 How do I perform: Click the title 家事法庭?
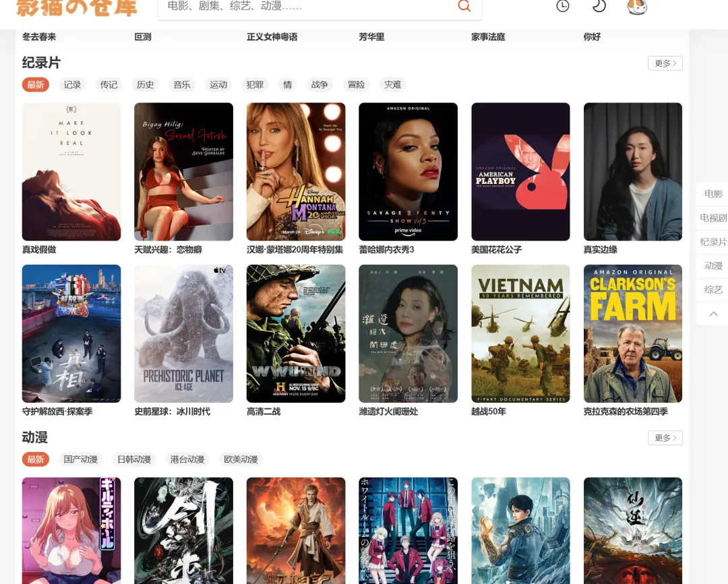(488, 36)
